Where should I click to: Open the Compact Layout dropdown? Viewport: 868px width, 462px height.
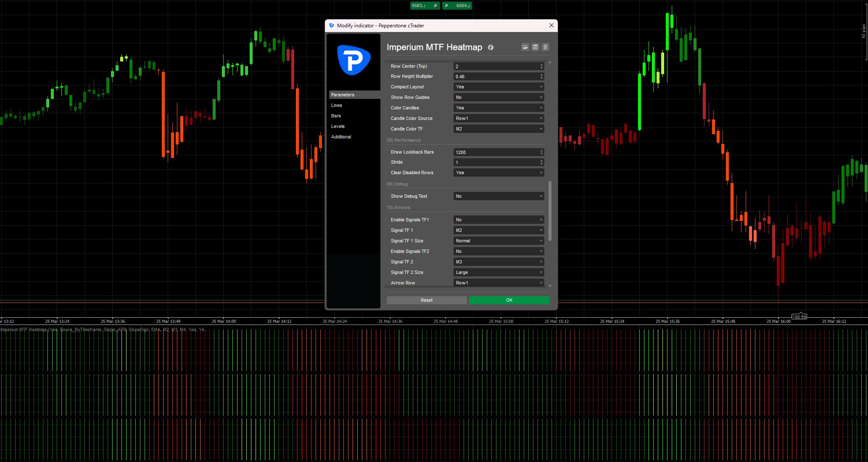pos(499,87)
